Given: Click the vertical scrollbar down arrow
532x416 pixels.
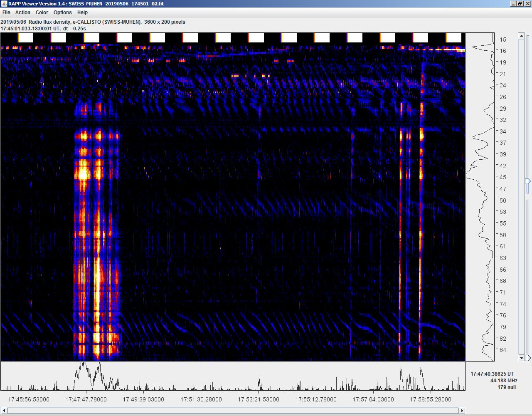Looking at the screenshot, I should click(x=522, y=358).
